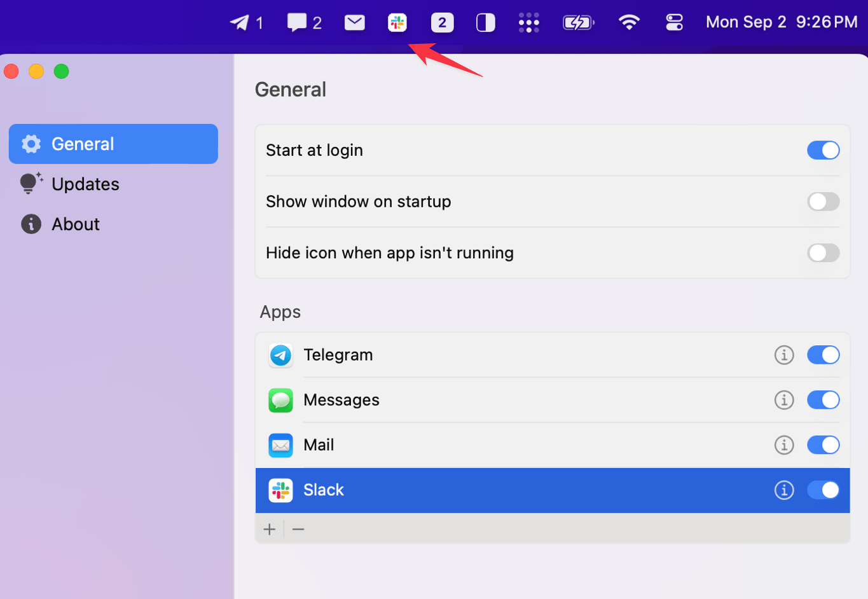
Task: Click the gear icon beside General
Action: tap(31, 144)
